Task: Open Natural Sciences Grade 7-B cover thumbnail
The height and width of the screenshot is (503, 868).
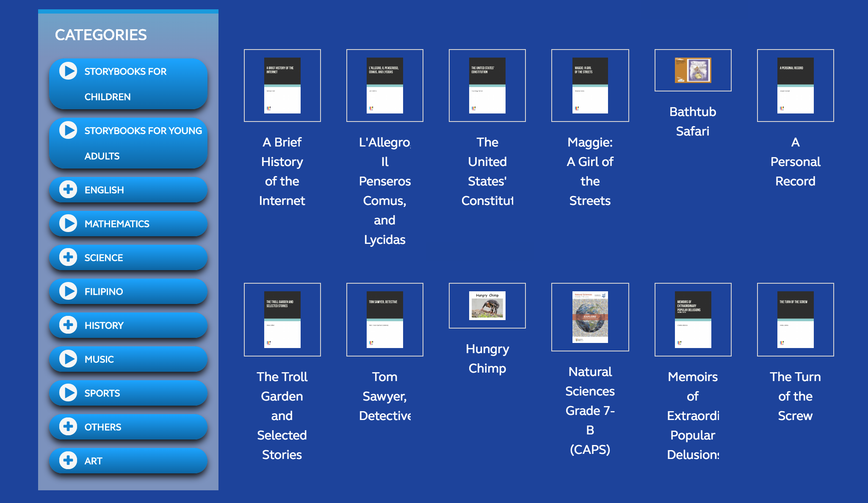Action: click(x=590, y=317)
